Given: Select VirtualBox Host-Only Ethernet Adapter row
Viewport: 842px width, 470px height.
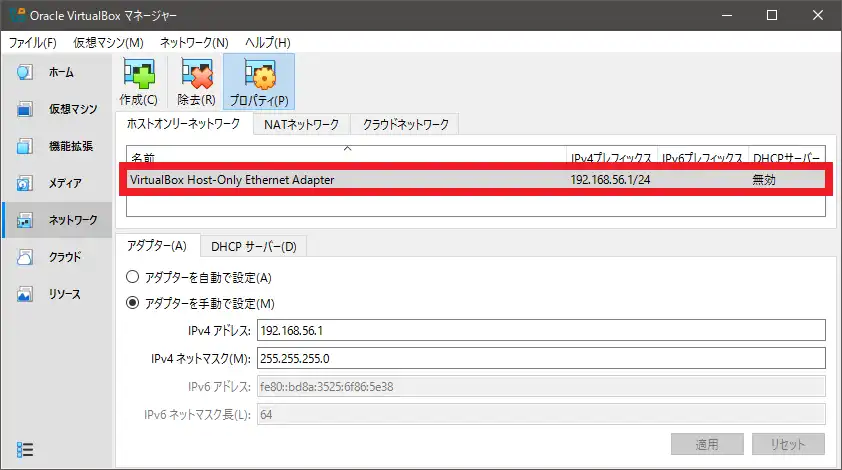Looking at the screenshot, I should [476, 179].
